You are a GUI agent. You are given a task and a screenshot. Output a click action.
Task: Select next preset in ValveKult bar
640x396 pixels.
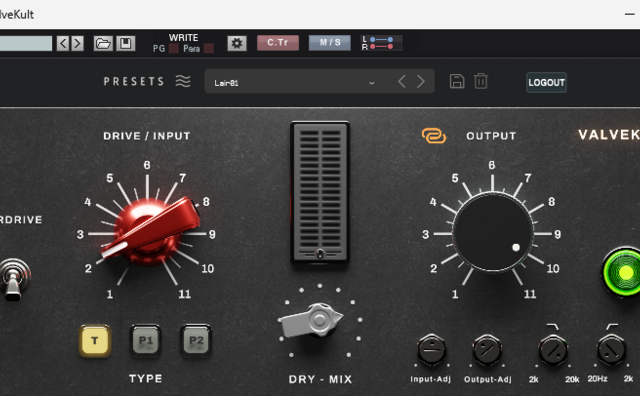[x=421, y=82]
